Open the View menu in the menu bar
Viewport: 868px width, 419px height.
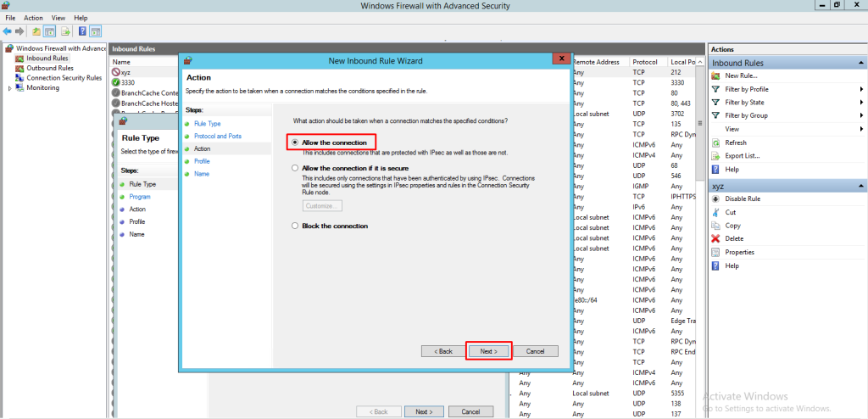point(58,19)
